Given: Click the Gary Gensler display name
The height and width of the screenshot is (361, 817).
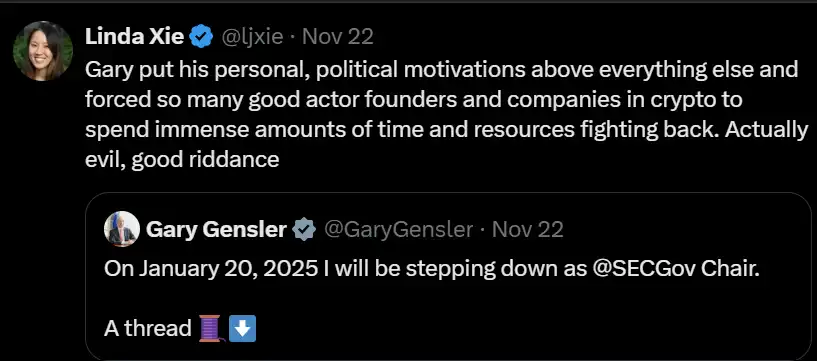Looking at the screenshot, I should pyautogui.click(x=216, y=229).
